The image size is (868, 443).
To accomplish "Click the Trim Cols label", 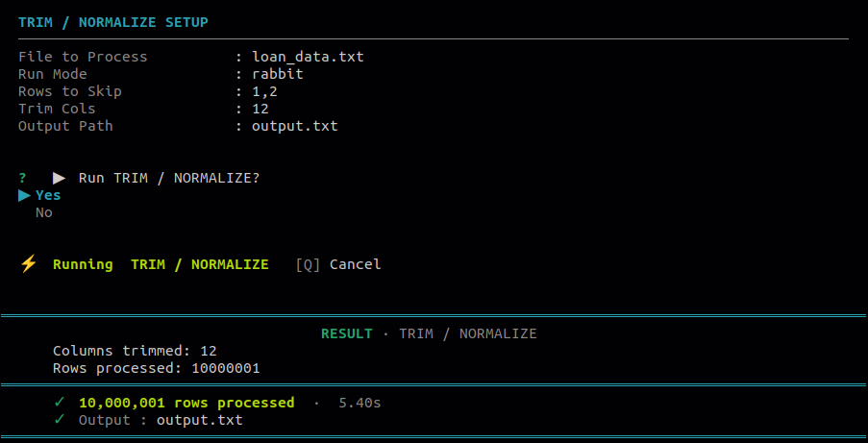I will click(x=57, y=109).
